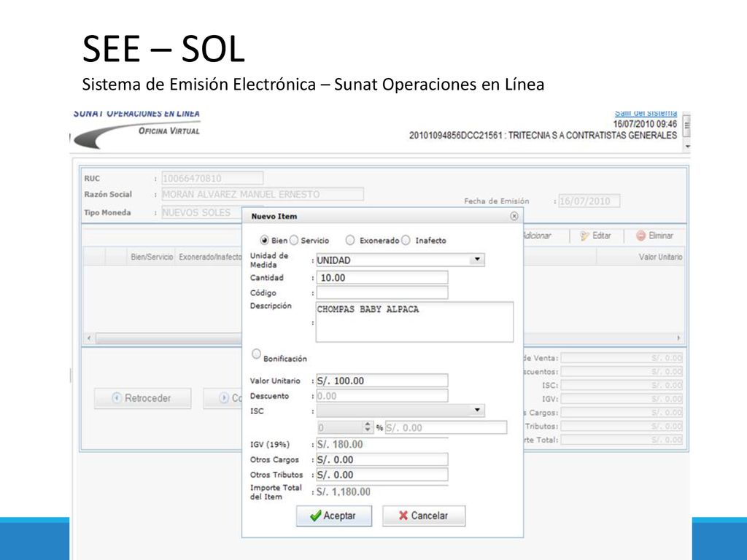Click the Cancelar button
The image size is (747, 560).
(x=424, y=516)
